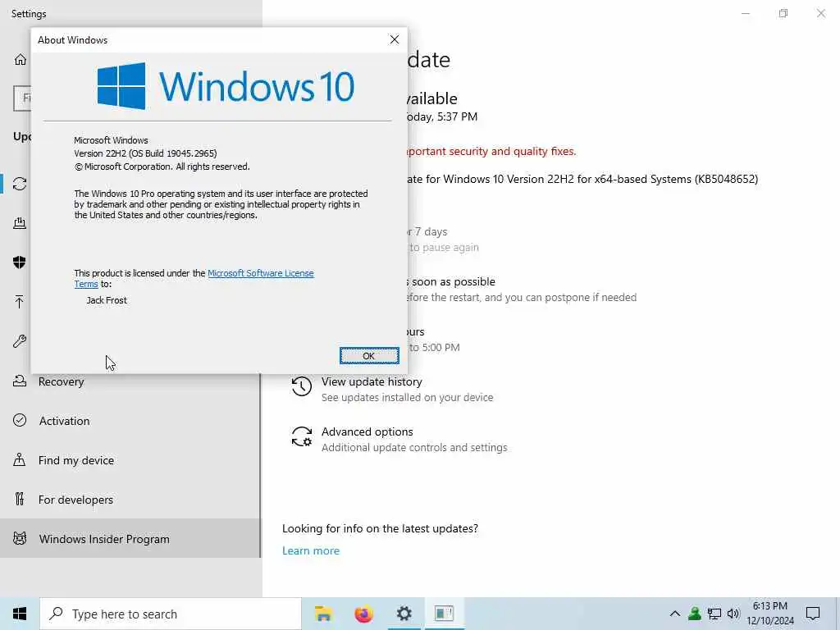Click the Learn more link
The height and width of the screenshot is (630, 840).
pyautogui.click(x=311, y=550)
